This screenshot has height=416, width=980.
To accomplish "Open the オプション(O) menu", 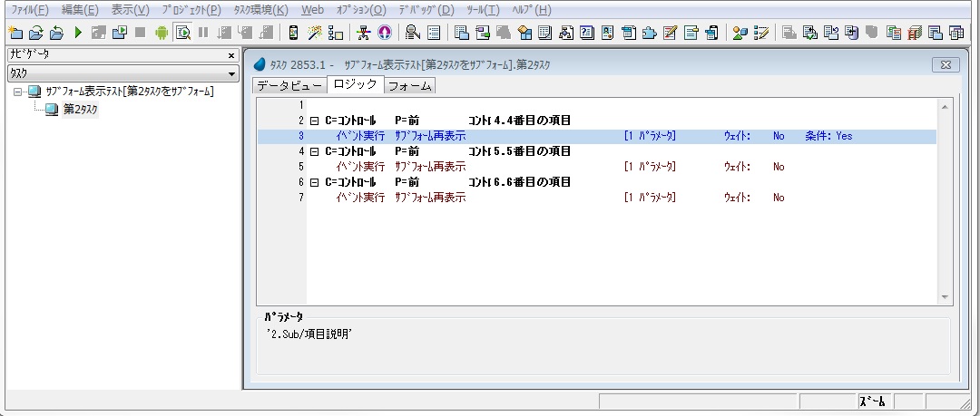I will 360,10.
